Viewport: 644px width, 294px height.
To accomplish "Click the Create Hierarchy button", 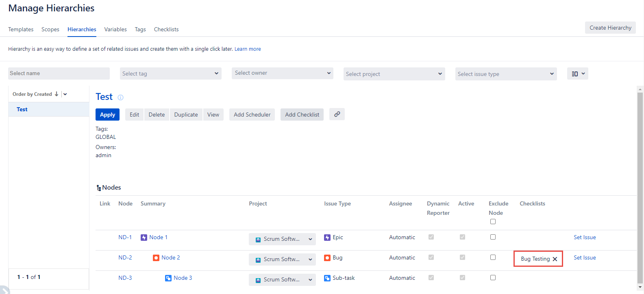I will [610, 28].
